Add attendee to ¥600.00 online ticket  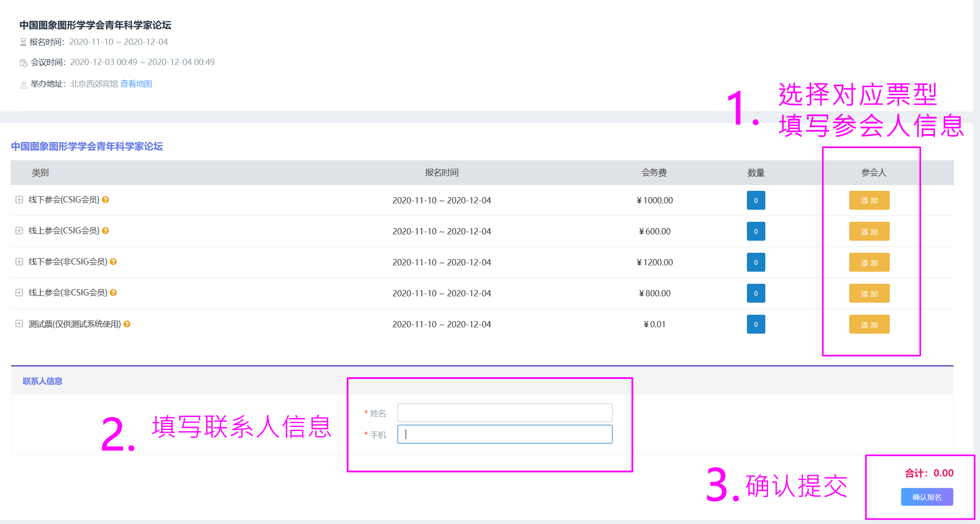[x=869, y=232]
